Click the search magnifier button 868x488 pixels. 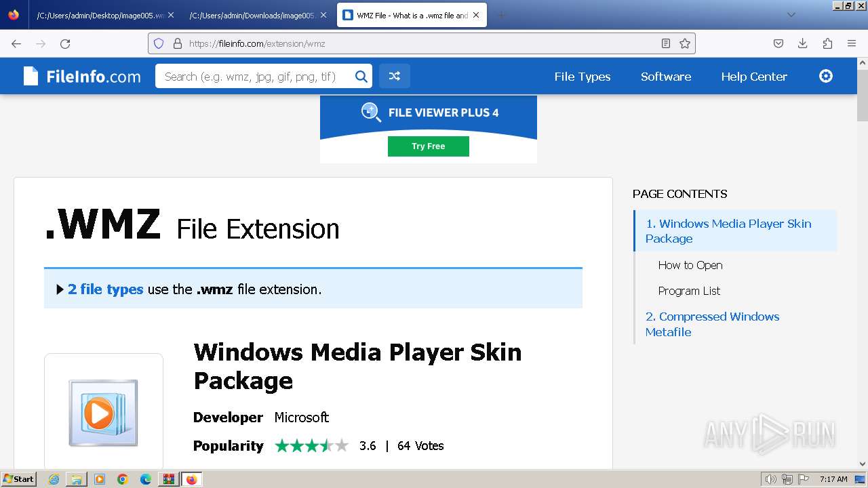361,77
